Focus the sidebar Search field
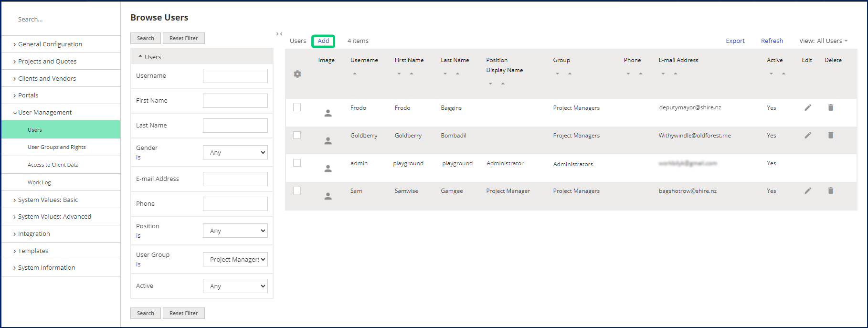This screenshot has height=328, width=868. click(61, 20)
